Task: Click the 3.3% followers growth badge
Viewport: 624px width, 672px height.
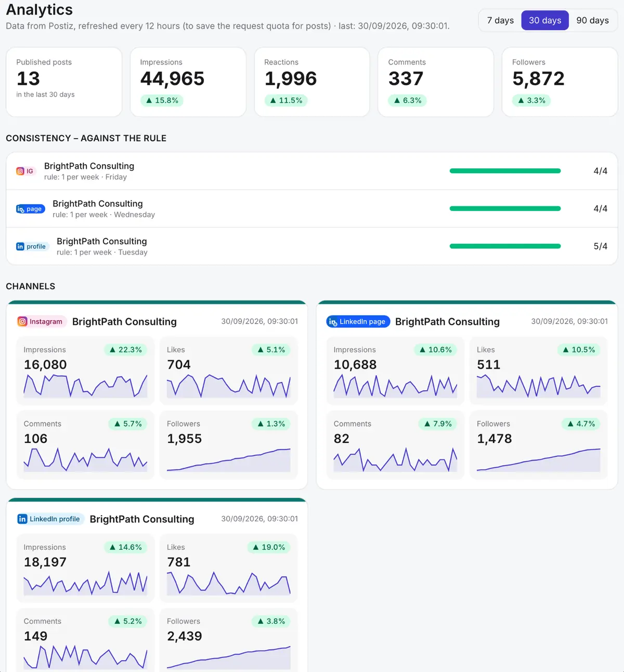Action: tap(531, 100)
